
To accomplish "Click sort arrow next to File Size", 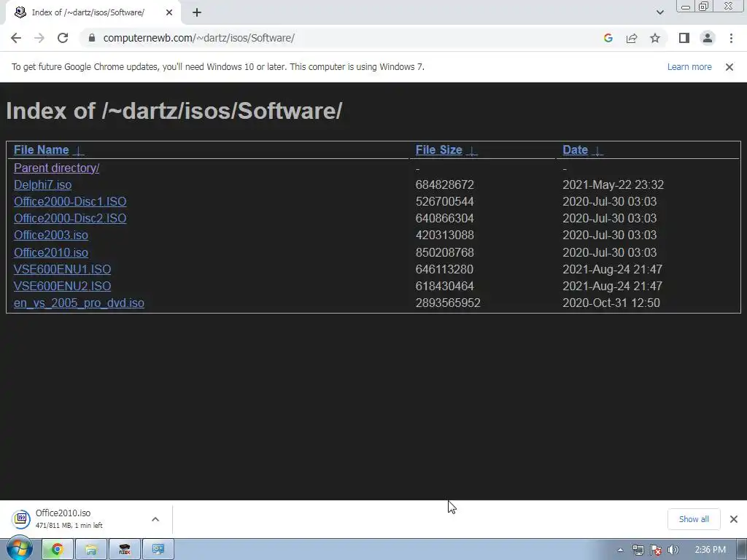I will [x=472, y=151].
